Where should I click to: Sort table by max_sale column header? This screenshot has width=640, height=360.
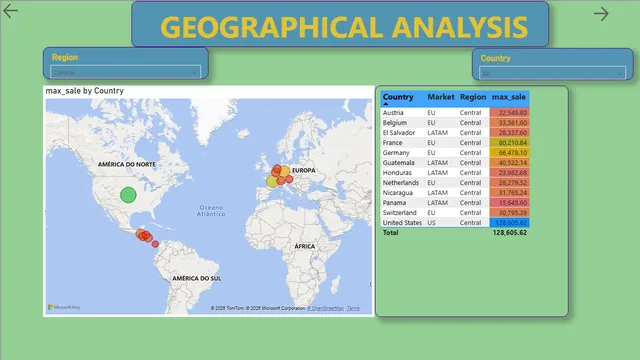tap(509, 97)
